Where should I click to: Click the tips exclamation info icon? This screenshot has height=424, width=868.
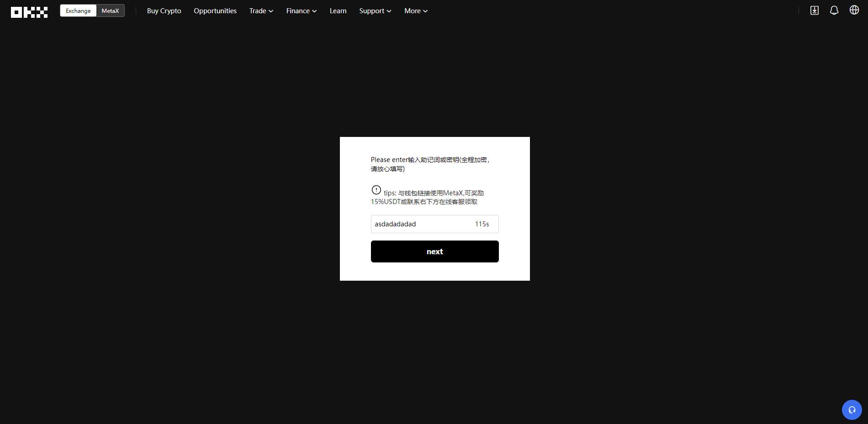376,190
